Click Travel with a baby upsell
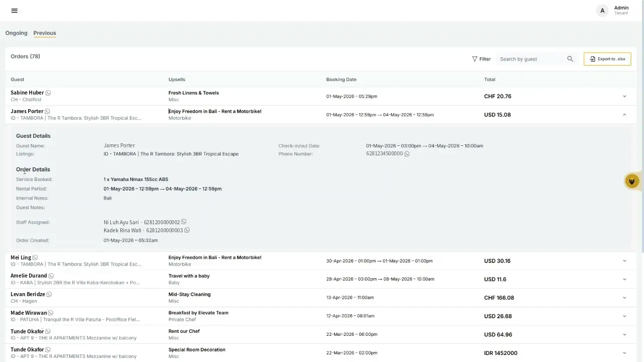The image size is (644, 362). pos(189,276)
